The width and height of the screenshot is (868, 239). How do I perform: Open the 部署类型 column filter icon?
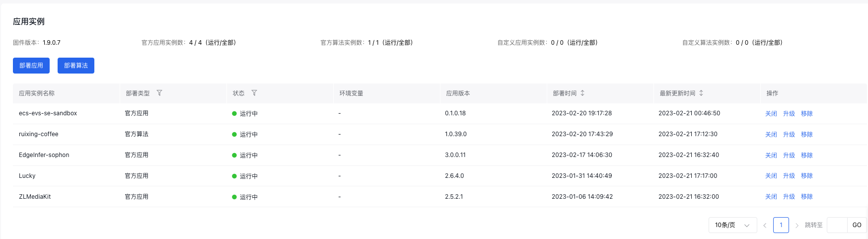point(159,93)
